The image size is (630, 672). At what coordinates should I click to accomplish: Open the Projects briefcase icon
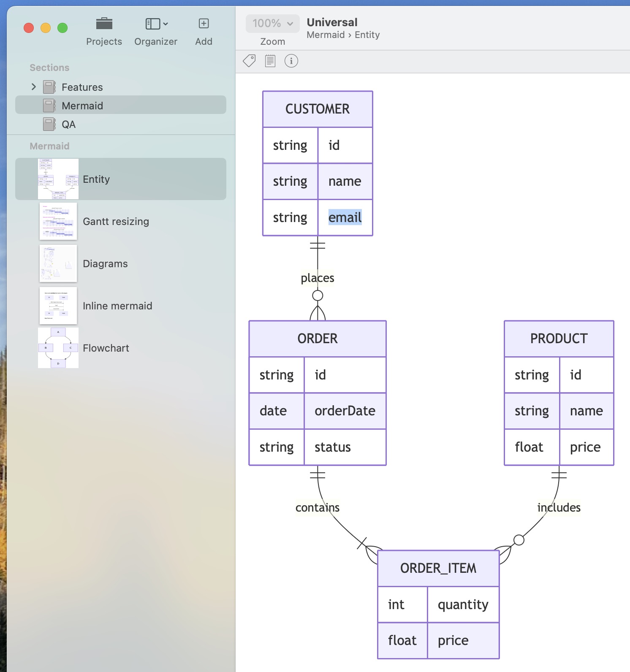[104, 24]
